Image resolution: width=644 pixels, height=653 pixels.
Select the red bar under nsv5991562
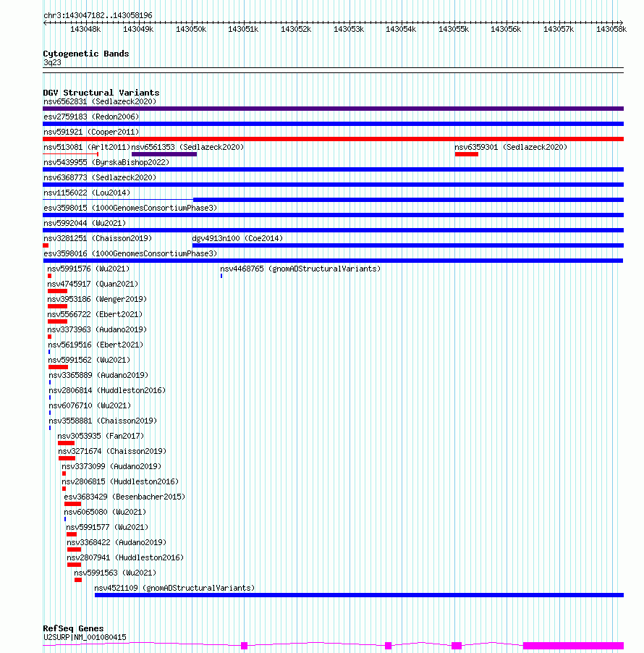click(x=58, y=367)
